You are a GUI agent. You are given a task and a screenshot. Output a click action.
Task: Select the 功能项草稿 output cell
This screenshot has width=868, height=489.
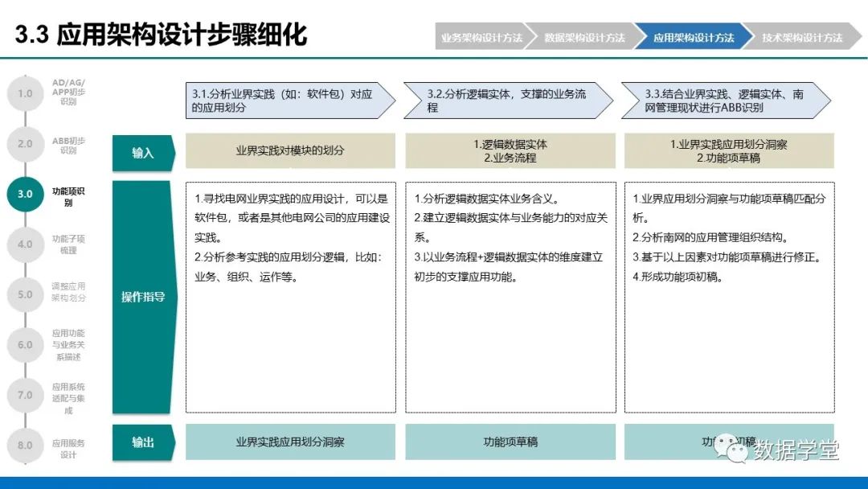(x=511, y=441)
